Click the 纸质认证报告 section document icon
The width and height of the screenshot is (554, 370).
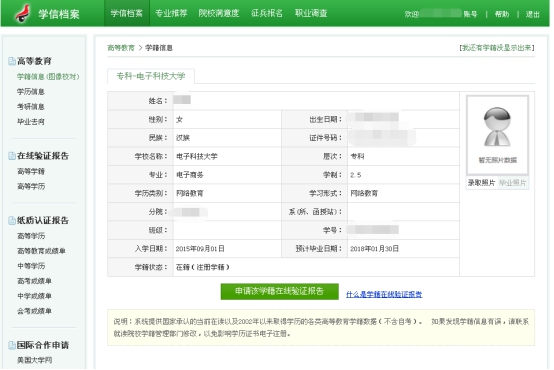[x=12, y=221]
